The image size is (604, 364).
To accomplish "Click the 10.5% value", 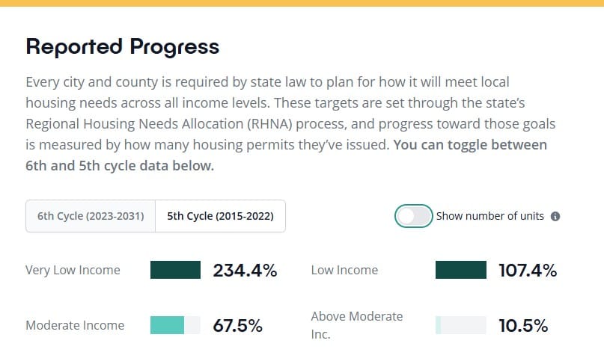I will point(523,326).
